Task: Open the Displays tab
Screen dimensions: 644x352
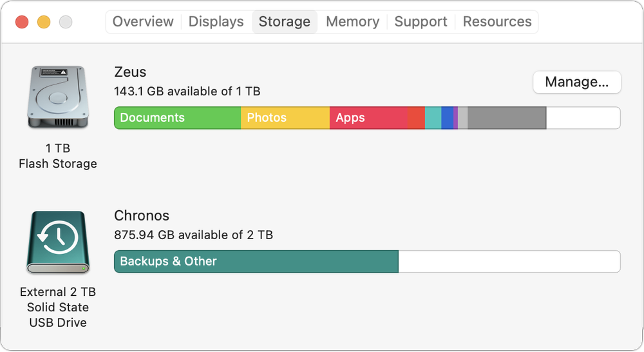Action: coord(216,21)
